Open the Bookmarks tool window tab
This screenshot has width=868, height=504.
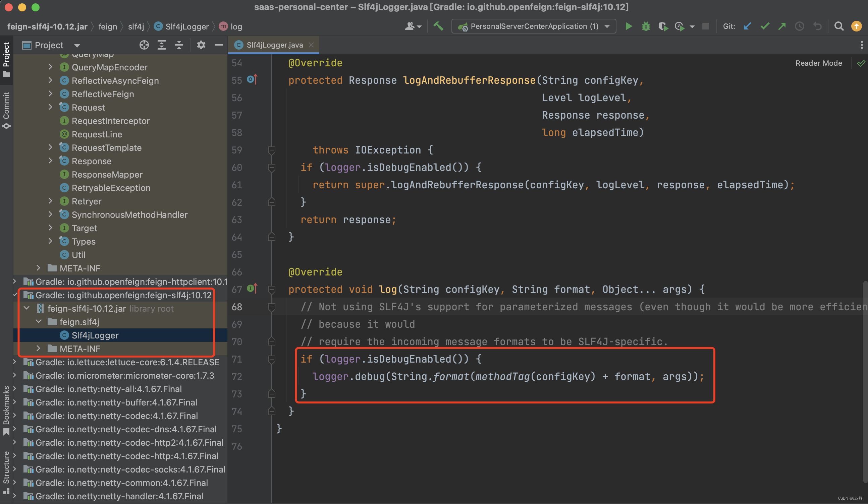click(x=6, y=411)
